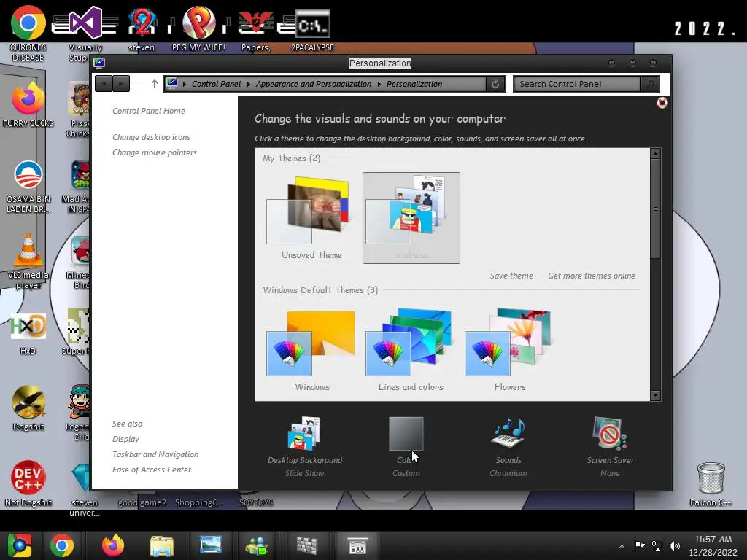Open Ease of Access Center

[152, 470]
